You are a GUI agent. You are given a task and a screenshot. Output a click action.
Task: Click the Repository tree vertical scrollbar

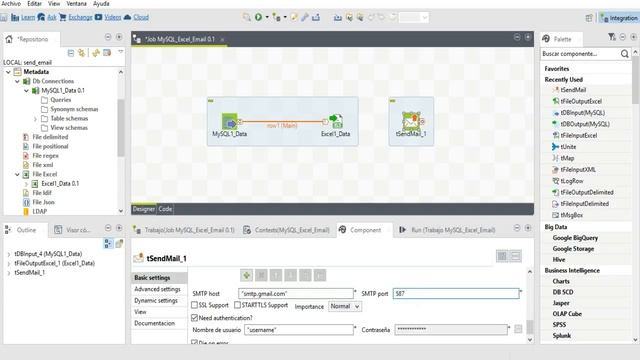click(121, 128)
